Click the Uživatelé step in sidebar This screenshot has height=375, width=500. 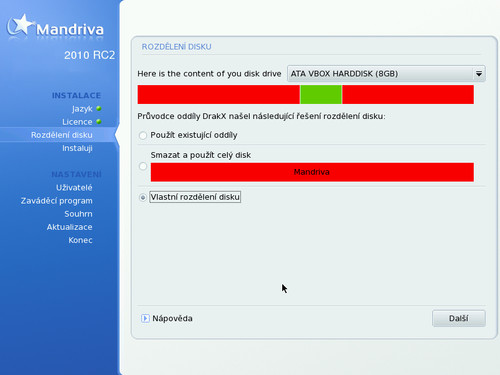coord(74,188)
